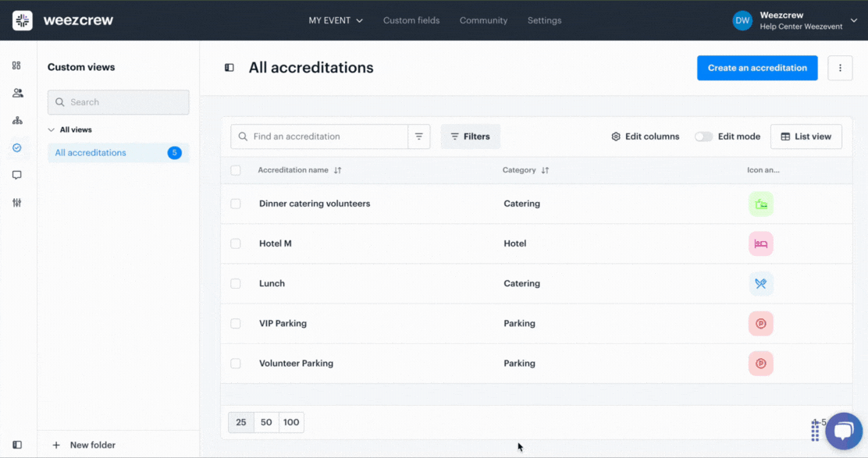This screenshot has width=868, height=458.
Task: Show 100 rows per page
Action: coord(291,422)
